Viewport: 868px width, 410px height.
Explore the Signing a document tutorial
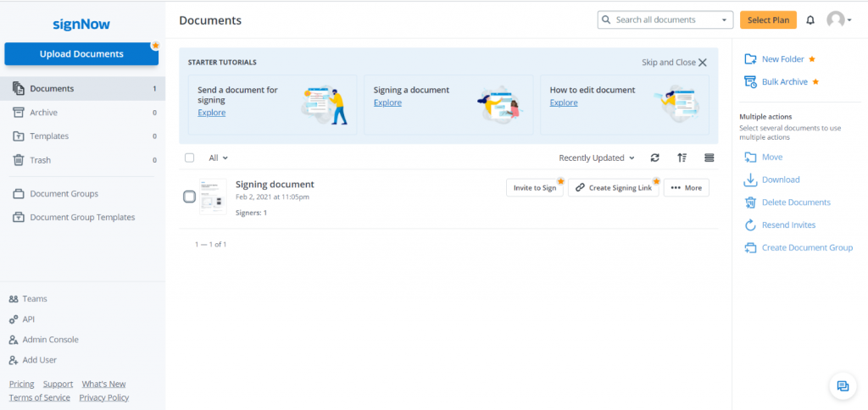pyautogui.click(x=387, y=102)
